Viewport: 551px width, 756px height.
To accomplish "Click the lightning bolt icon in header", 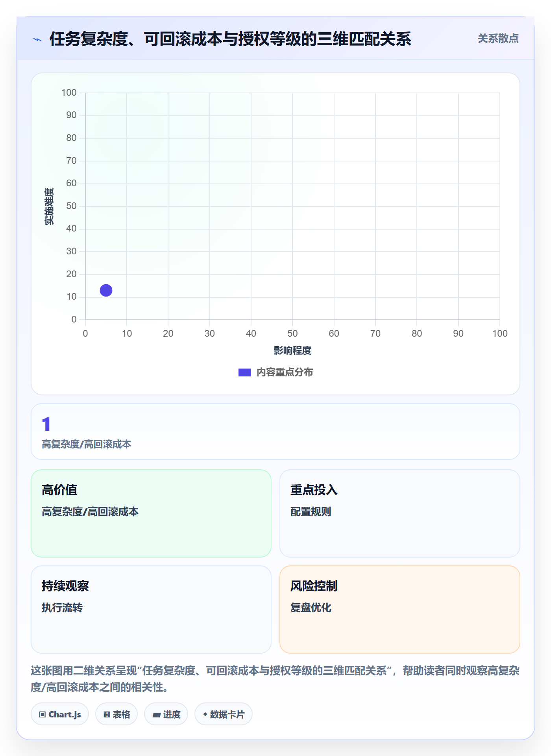I will pyautogui.click(x=37, y=39).
